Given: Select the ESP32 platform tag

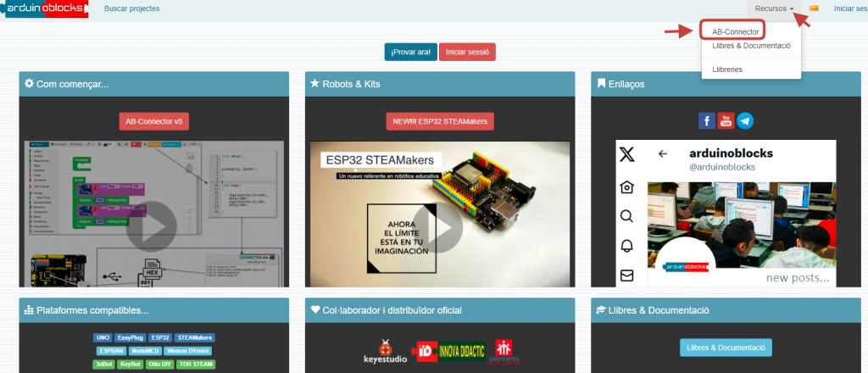Looking at the screenshot, I should [160, 337].
